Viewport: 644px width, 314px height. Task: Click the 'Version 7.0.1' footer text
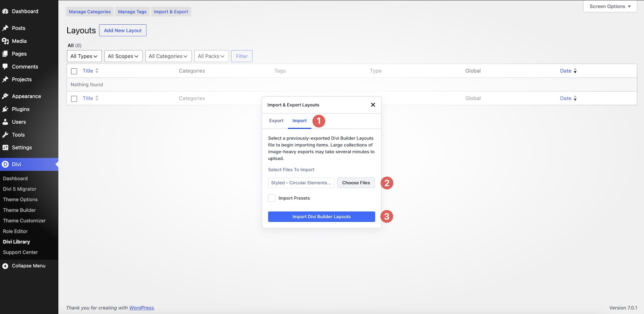pos(623,308)
